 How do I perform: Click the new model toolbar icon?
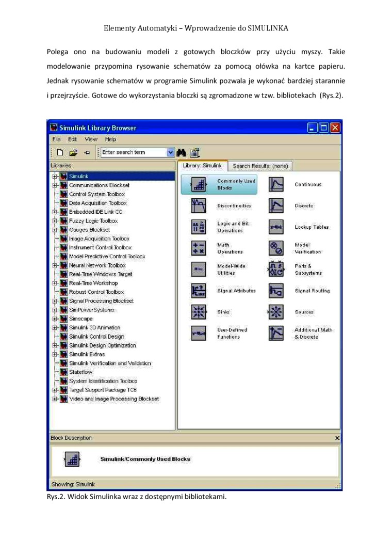coord(60,152)
